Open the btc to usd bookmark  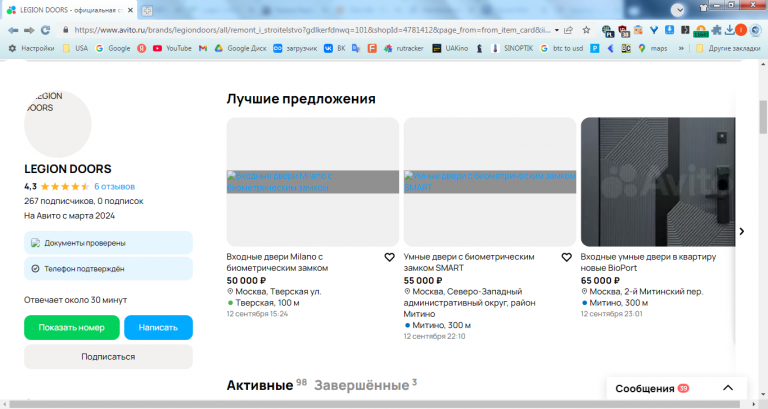562,48
